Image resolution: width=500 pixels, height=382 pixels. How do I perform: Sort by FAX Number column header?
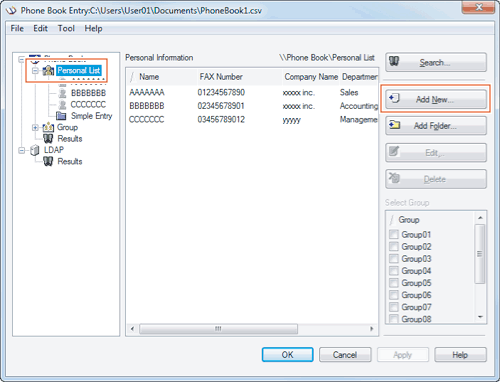(240, 77)
